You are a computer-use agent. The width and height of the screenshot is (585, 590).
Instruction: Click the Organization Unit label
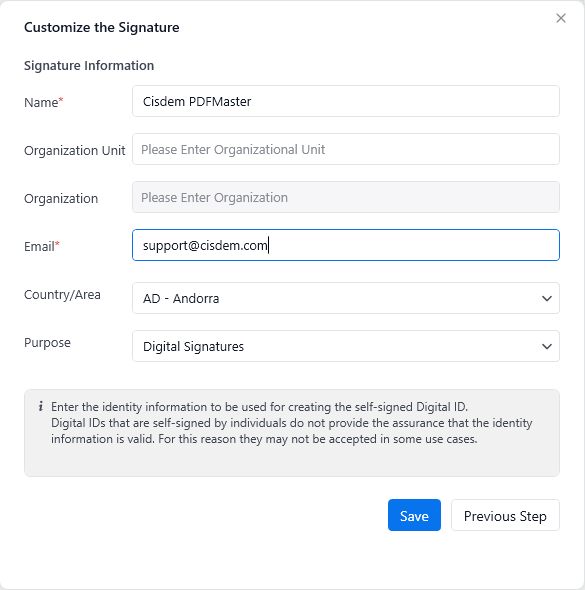pyautogui.click(x=74, y=151)
